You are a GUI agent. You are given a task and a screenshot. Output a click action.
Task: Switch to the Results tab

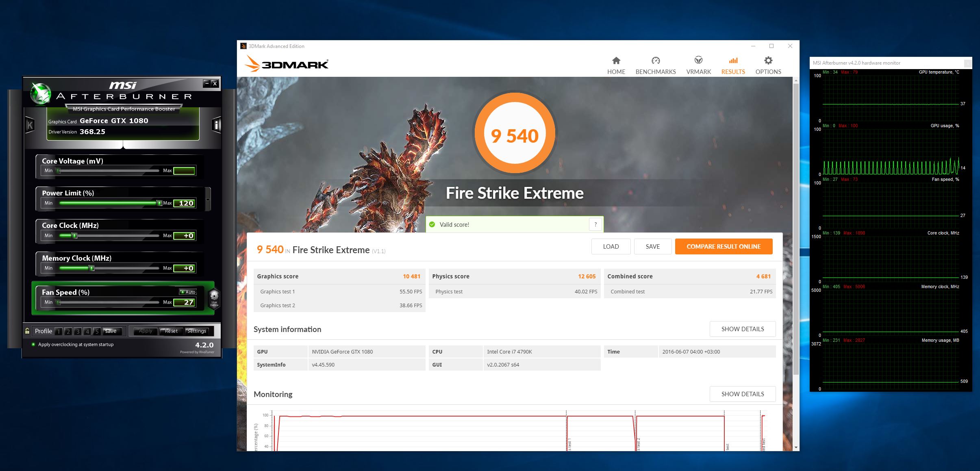tap(733, 65)
